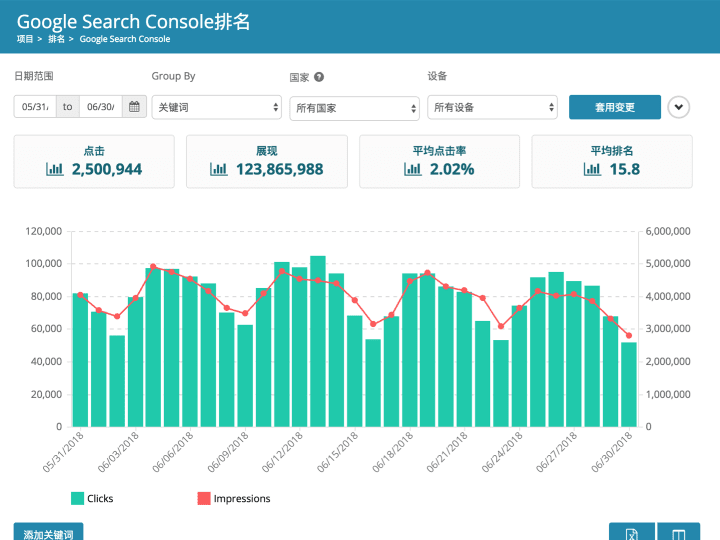720x540 pixels.
Task: Click the 06/15/2018 x-axis date label
Action: 338,452
